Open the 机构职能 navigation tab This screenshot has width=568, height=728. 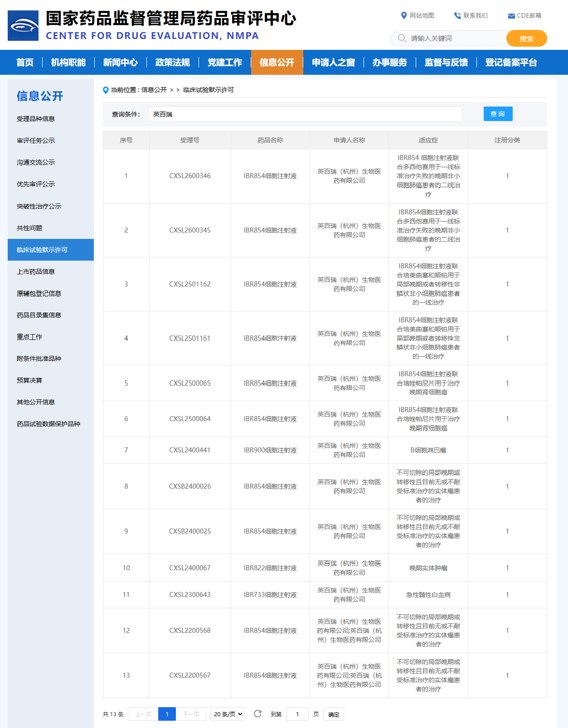pos(68,62)
